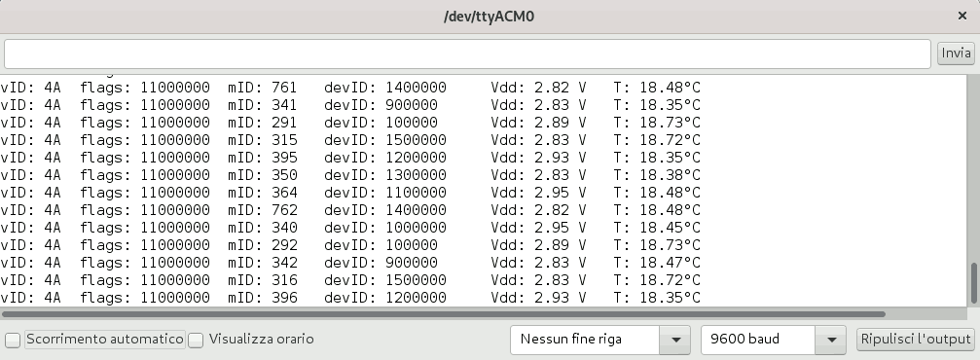Screen dimensions: 980x360
Task: Click the output line with mID: 761
Action: [350, 87]
